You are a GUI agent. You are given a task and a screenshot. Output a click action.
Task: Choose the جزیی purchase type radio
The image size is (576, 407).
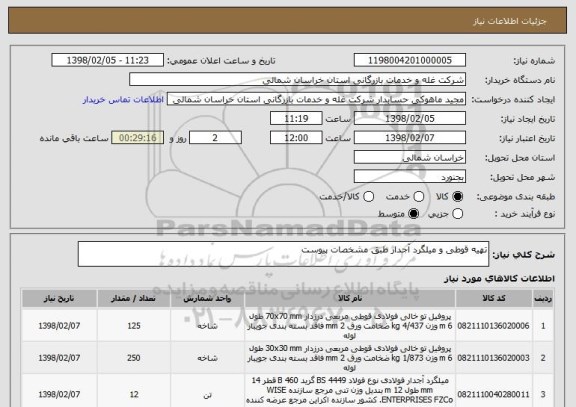[457, 213]
